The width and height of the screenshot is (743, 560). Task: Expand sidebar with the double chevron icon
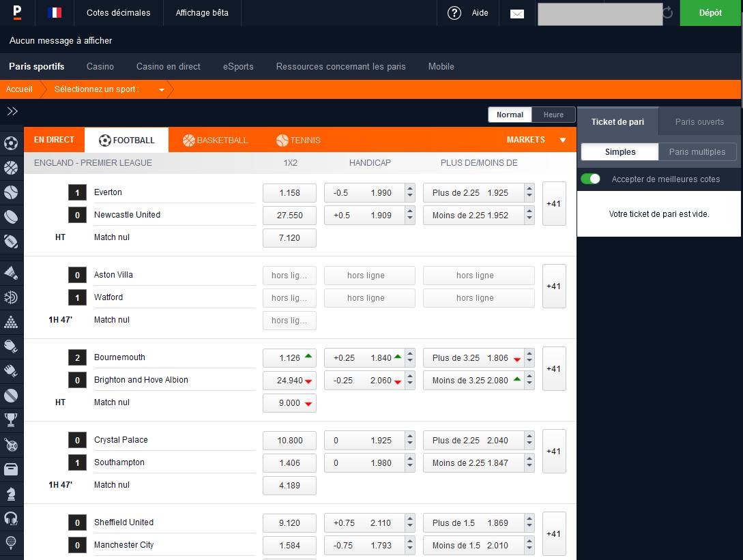(12, 111)
